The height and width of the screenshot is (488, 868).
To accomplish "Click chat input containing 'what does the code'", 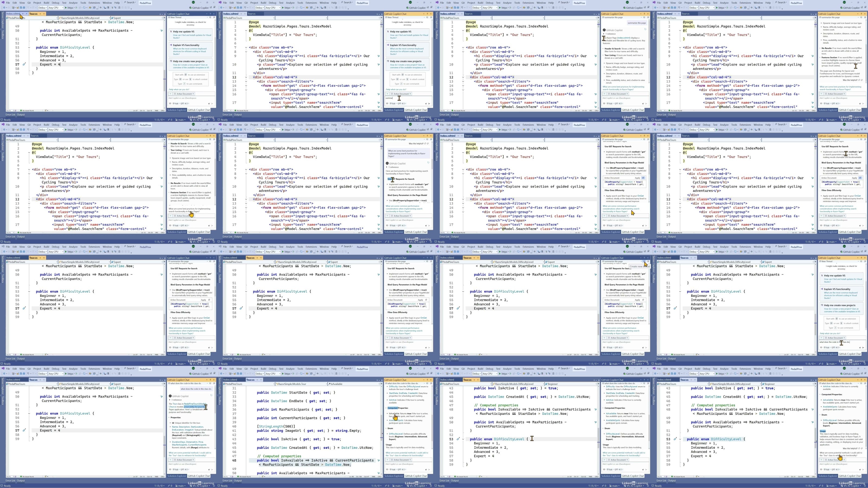I will tap(834, 342).
